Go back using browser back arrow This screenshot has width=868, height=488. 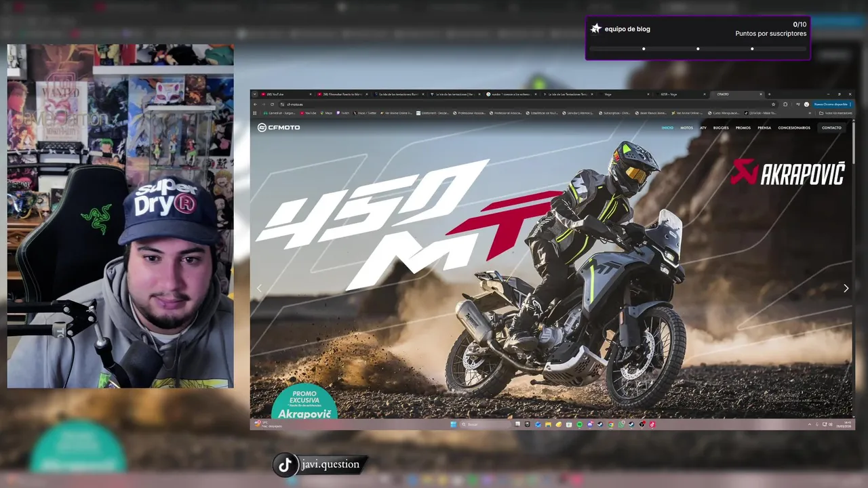pyautogui.click(x=255, y=104)
